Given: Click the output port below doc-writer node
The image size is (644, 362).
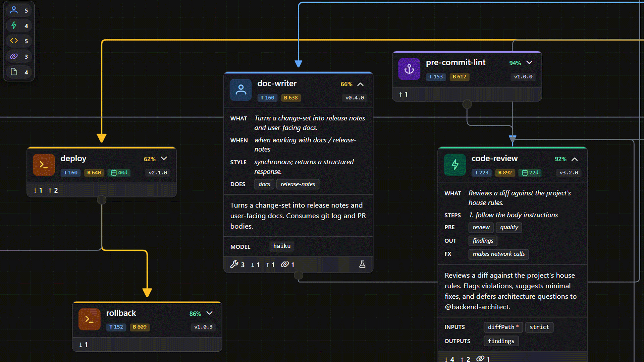Looking at the screenshot, I should [x=299, y=276].
